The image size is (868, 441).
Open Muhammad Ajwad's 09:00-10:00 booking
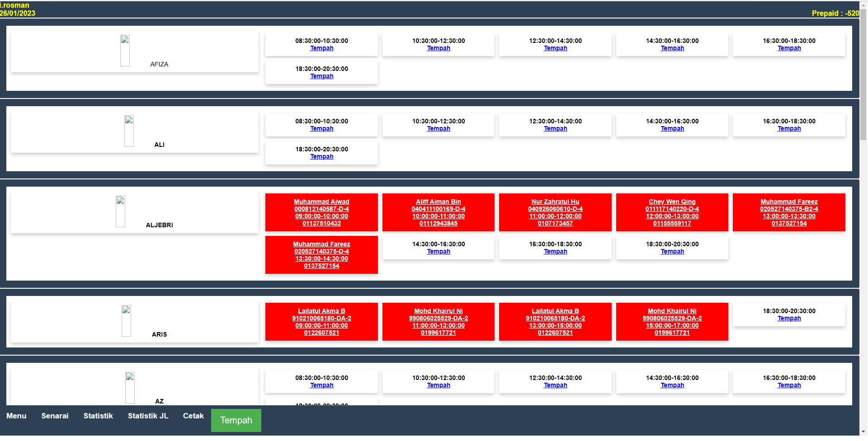pyautogui.click(x=321, y=212)
